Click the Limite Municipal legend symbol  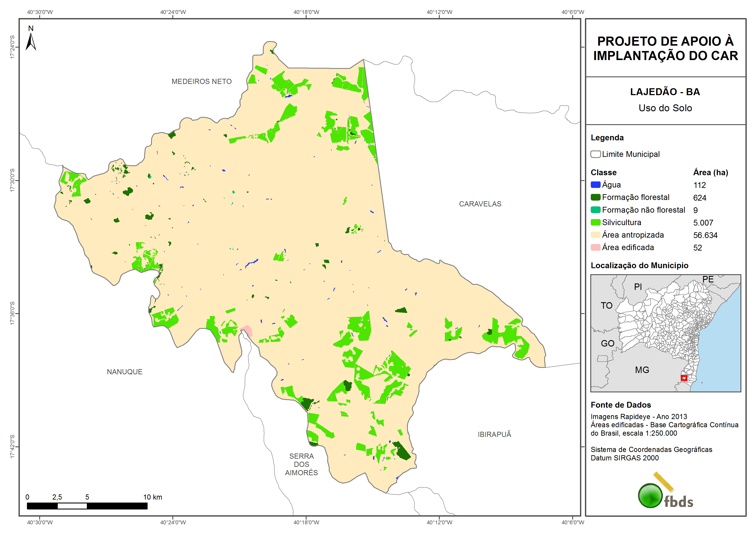(595, 154)
